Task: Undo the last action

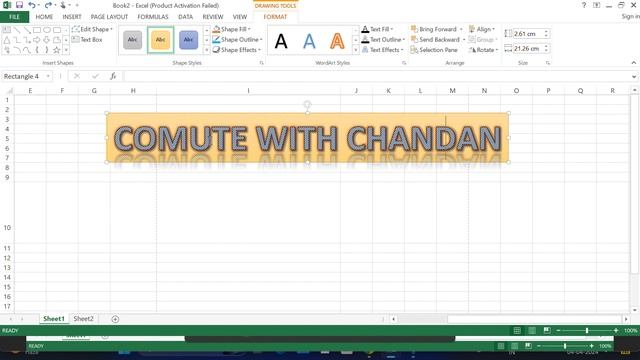Action: 31,5
